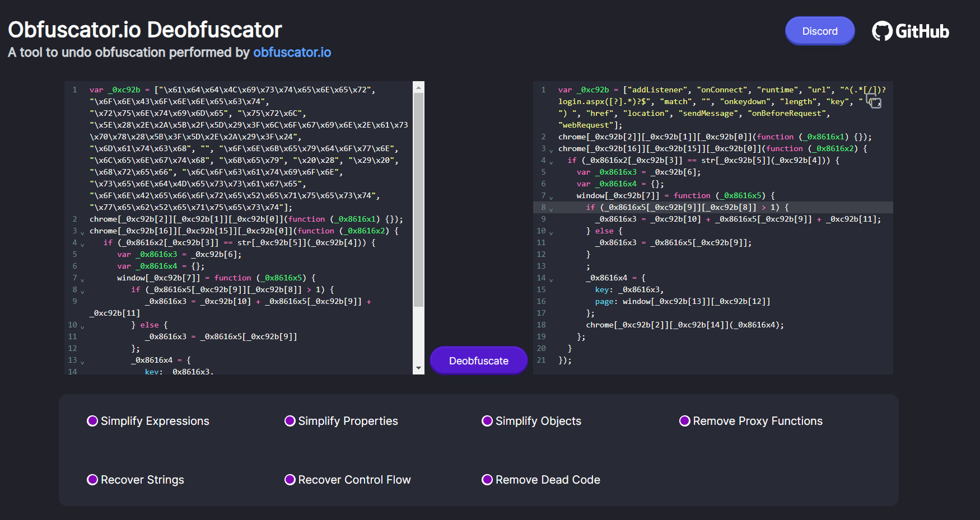Fold the else block at output line 10

[x=551, y=232]
